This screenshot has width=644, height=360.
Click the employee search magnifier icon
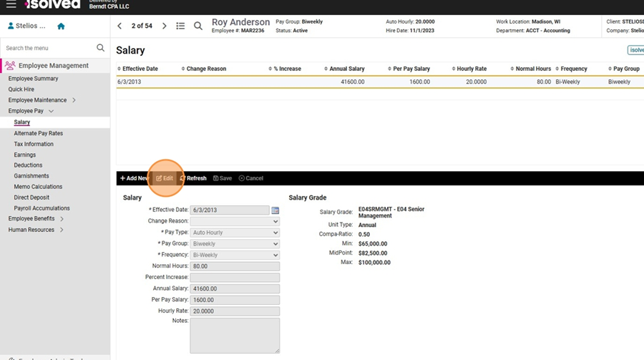[198, 26]
